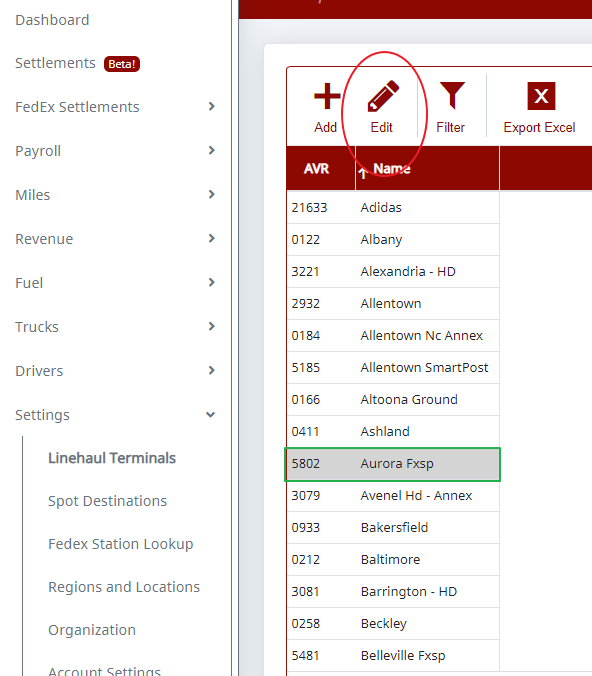Open Dashboard in sidebar
This screenshot has width=592, height=676.
[52, 20]
